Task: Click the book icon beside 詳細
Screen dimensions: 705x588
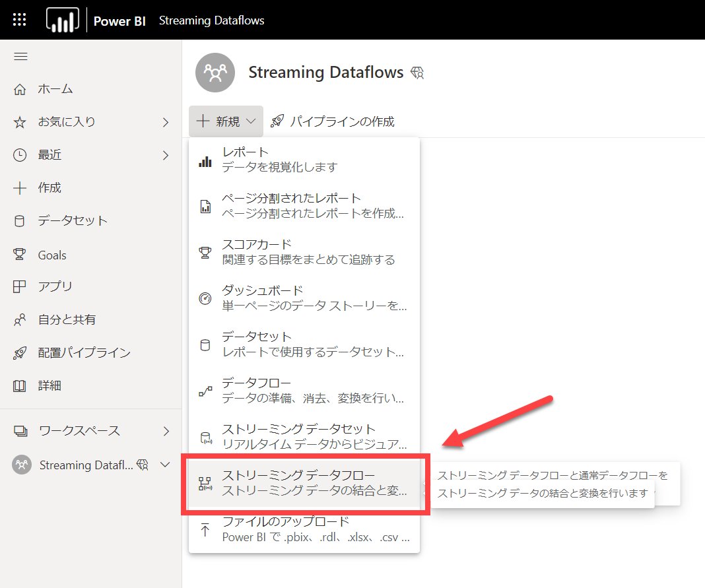Action: pos(19,386)
